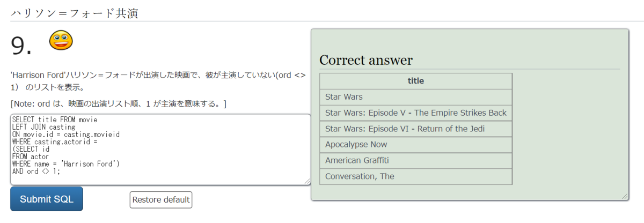Select the Conversation, The row
The image size is (644, 223).
(x=416, y=176)
